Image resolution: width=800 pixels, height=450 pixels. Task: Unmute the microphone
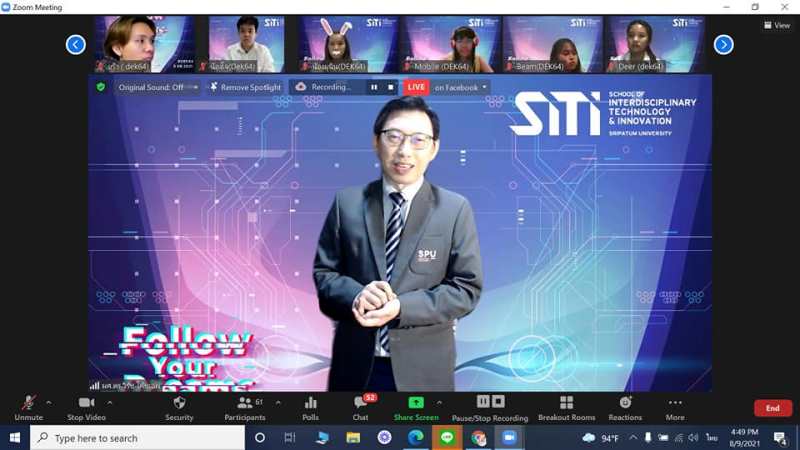(x=28, y=407)
